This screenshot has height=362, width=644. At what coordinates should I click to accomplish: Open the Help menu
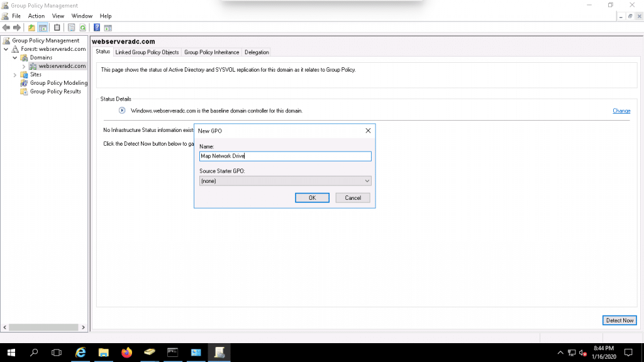(106, 16)
